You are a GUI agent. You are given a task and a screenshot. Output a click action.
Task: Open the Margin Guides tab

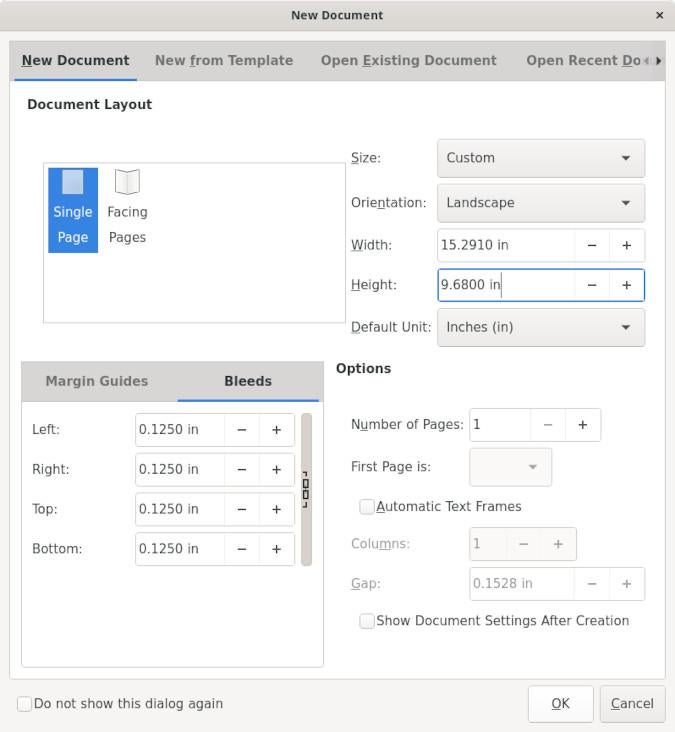pos(97,381)
